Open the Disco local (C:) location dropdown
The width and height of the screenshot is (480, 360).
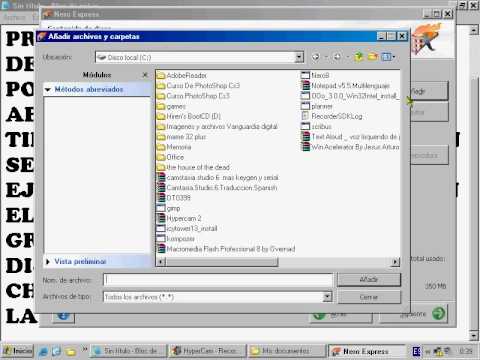(299, 57)
